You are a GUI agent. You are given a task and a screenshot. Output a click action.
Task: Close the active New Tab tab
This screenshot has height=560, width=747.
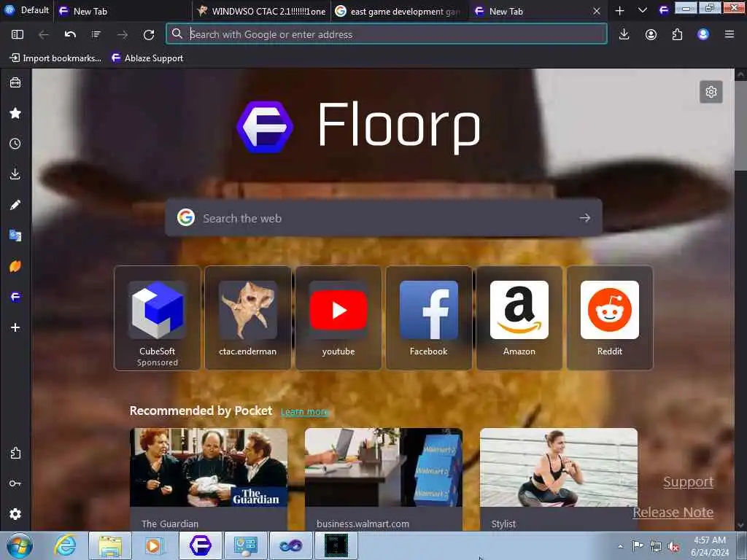tap(597, 11)
